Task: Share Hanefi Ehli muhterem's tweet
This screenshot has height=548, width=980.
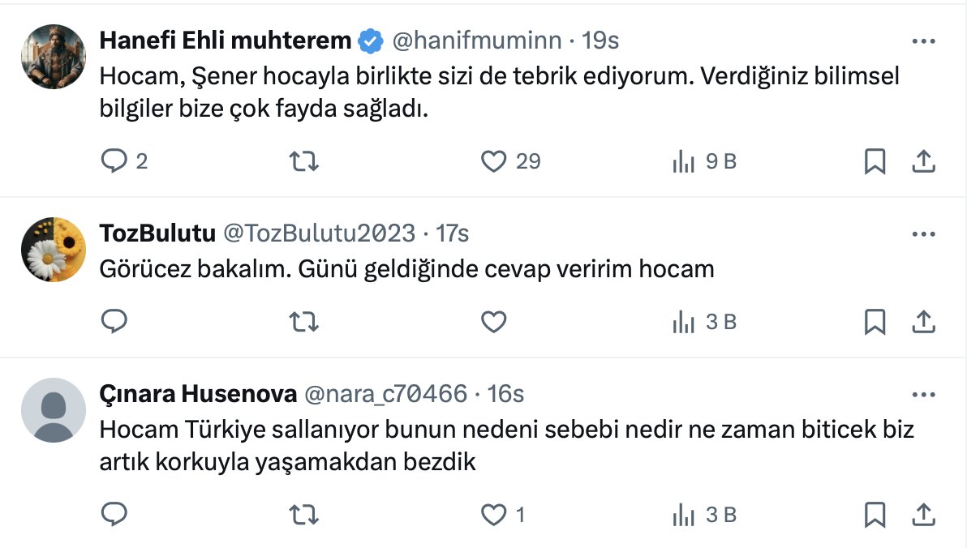Action: pos(923,161)
